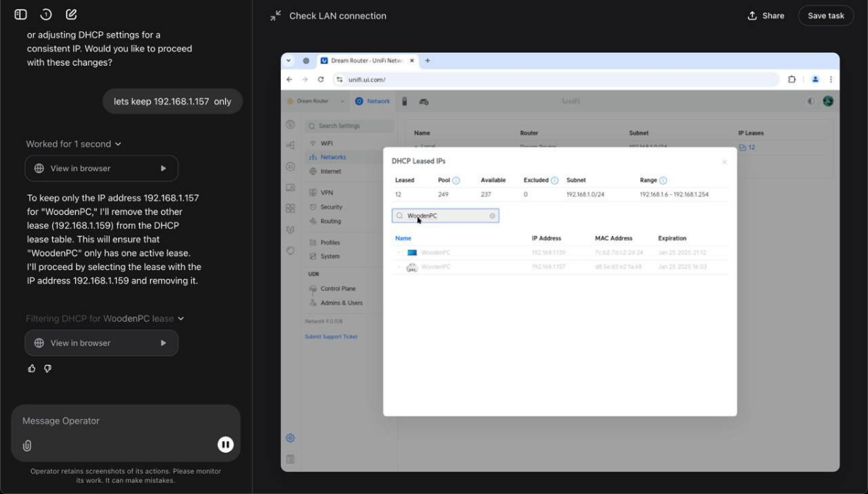Image resolution: width=868 pixels, height=494 pixels.
Task: Open the IP Leases 12 link
Action: 747,147
